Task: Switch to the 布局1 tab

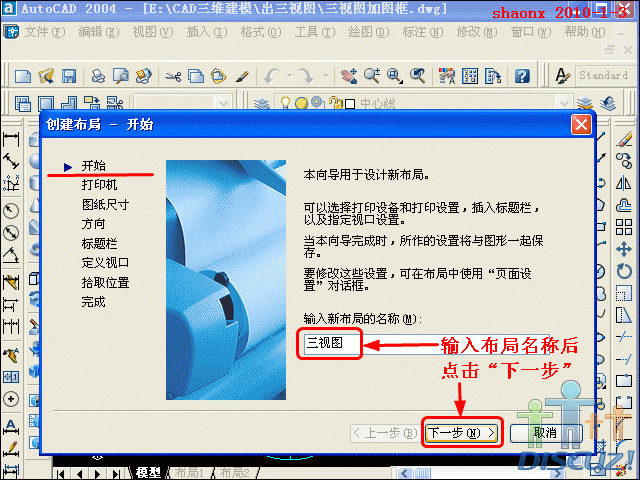Action: [x=189, y=473]
